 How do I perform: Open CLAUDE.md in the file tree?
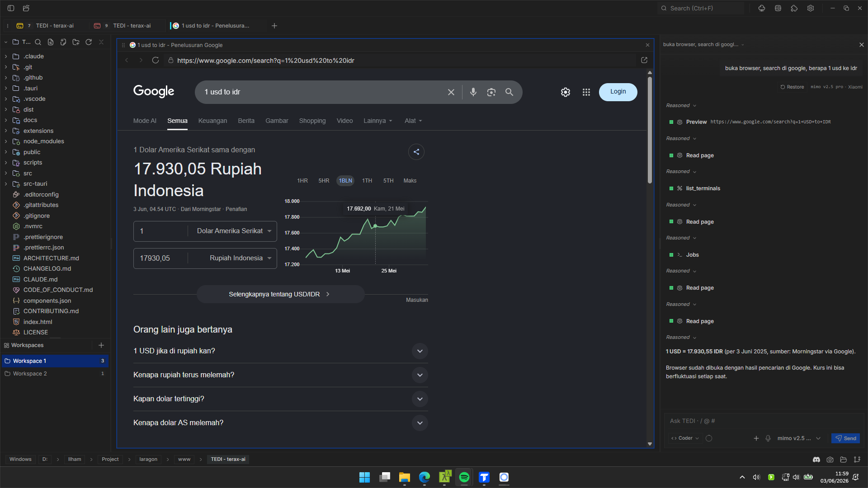click(41, 279)
